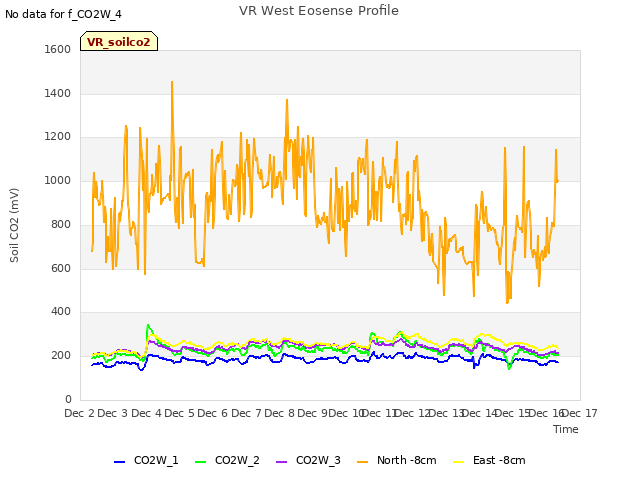This screenshot has height=480, width=640.
Task: Toggle East -8cm series in legend
Action: coord(489,460)
